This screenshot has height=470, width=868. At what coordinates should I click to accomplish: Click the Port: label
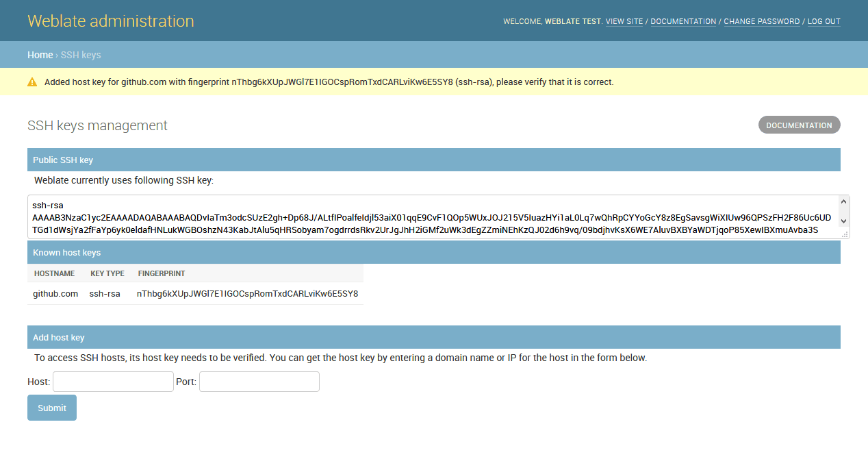pyautogui.click(x=186, y=382)
